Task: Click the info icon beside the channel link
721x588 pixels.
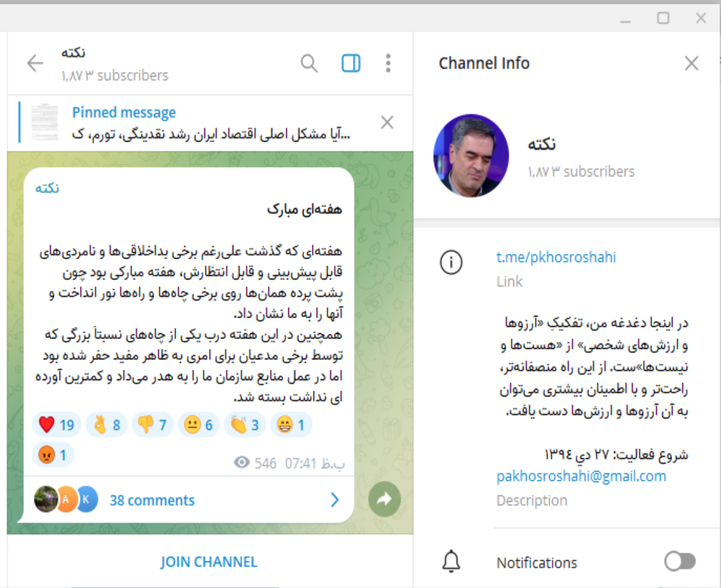Action: coord(451,263)
